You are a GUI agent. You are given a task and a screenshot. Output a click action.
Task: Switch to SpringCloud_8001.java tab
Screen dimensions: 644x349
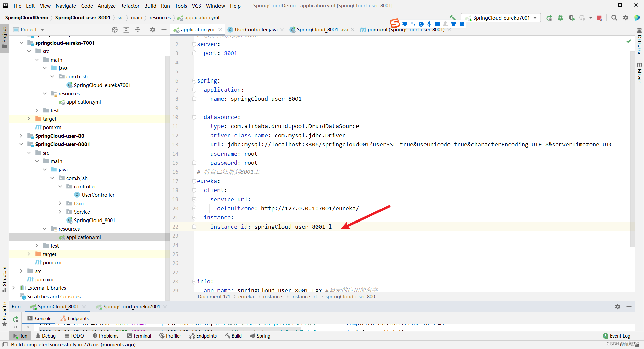[322, 30]
